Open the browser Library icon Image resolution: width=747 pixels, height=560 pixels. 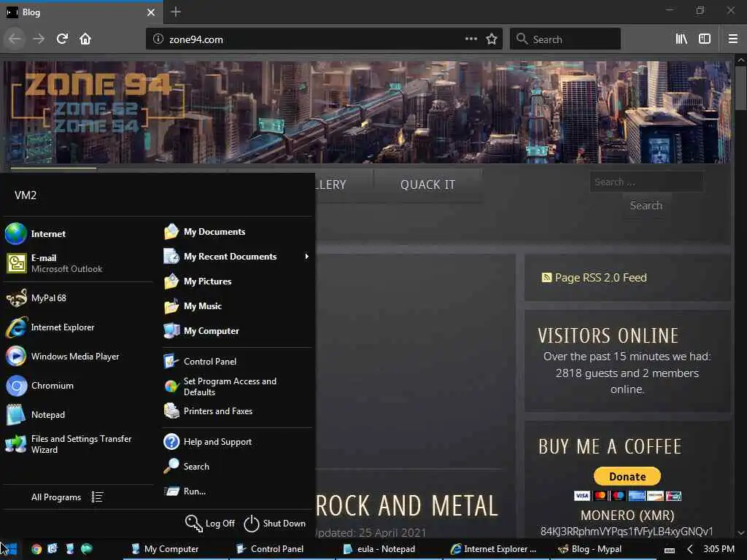tap(681, 39)
